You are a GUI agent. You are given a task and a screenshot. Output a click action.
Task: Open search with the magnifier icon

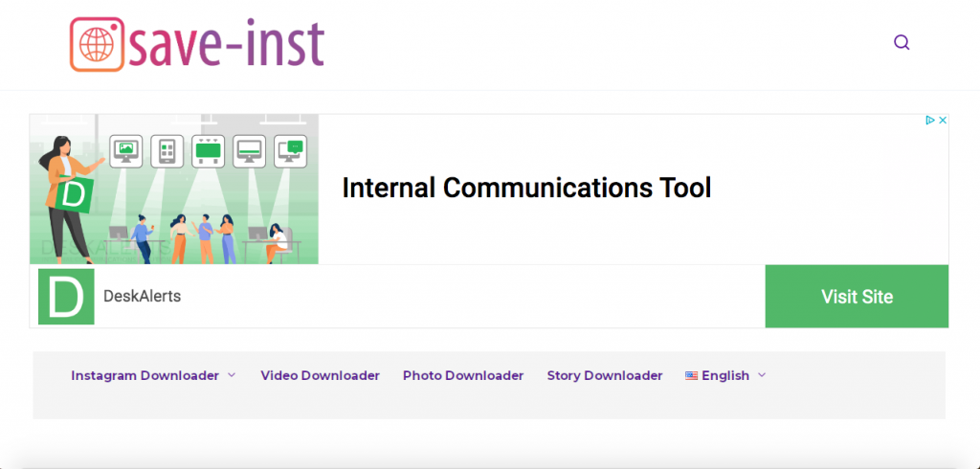[902, 42]
